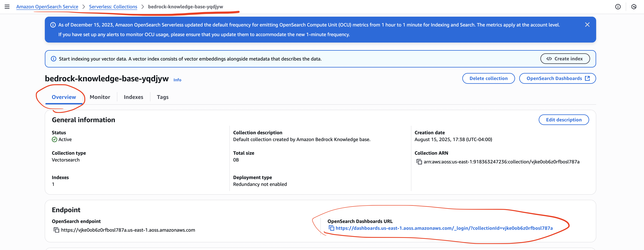Viewport: 644px width, 250px height.
Task: Switch to the Tags tab
Action: (x=162, y=97)
